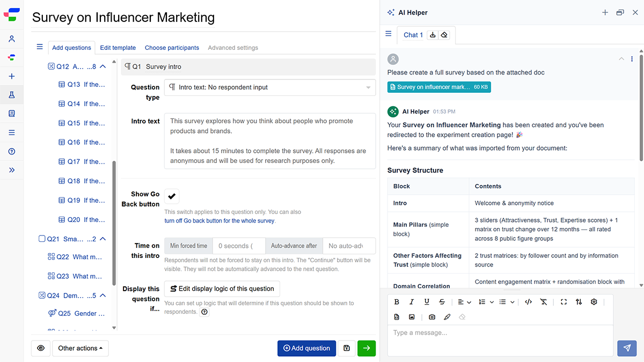Take screenshot with camera icon
Viewport: 644px width, 362px height.
point(432,317)
